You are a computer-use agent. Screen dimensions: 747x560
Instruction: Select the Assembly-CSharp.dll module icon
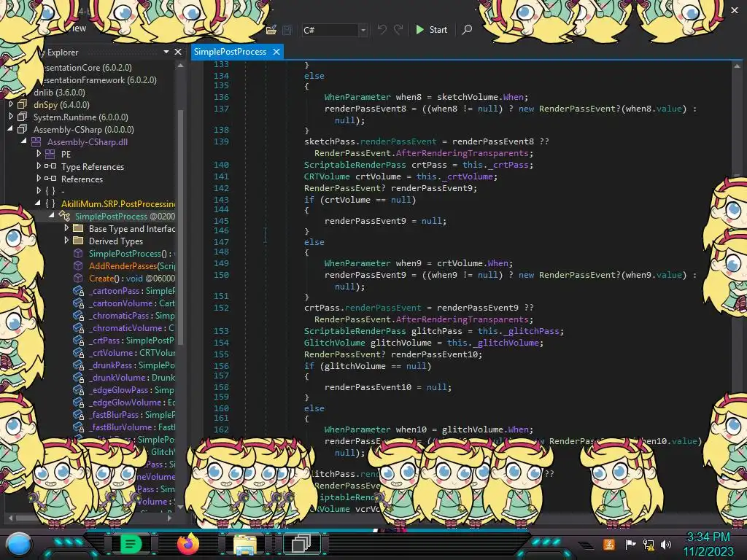[x=36, y=141]
